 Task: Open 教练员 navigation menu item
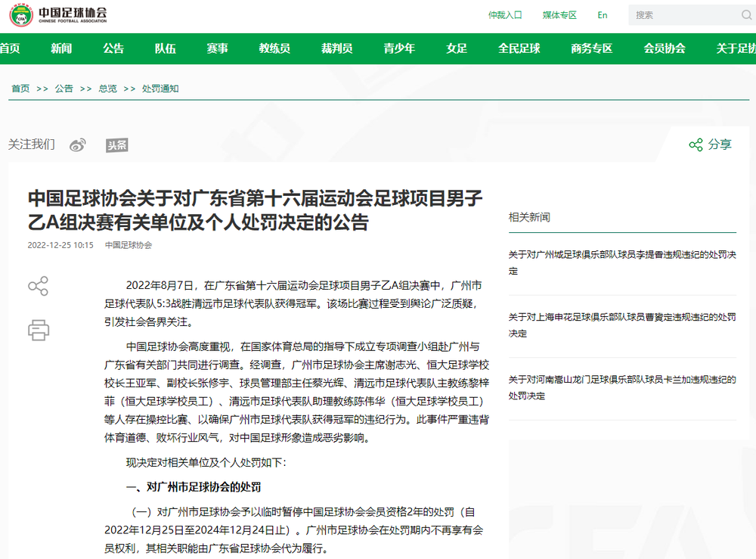click(274, 48)
